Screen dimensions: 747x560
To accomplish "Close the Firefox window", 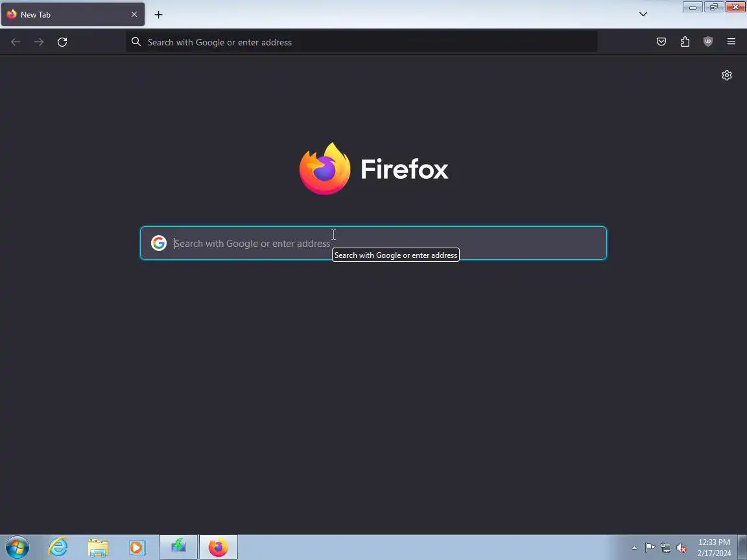I will point(735,7).
